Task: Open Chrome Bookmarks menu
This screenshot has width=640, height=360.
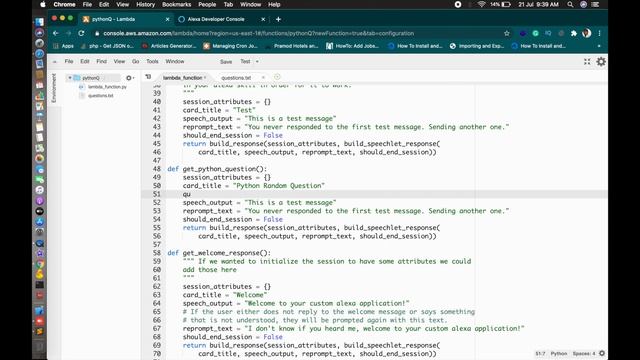Action: (x=176, y=4)
